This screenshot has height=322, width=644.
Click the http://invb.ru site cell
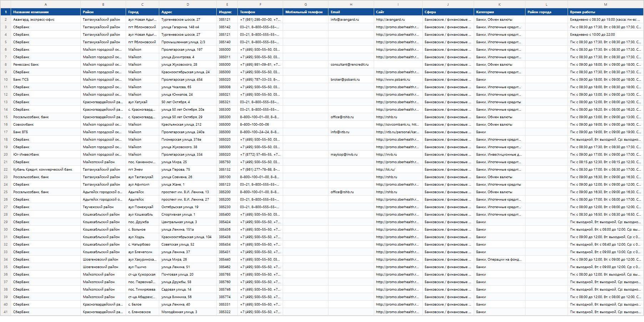pos(398,155)
